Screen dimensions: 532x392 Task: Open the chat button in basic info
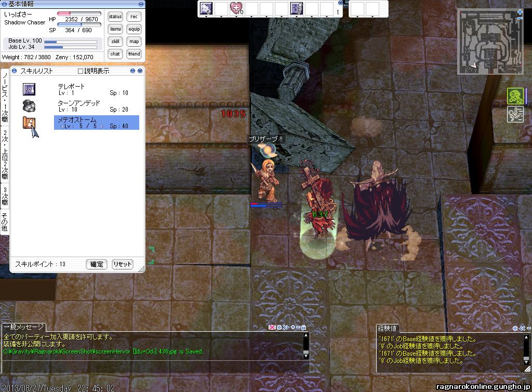[x=115, y=54]
